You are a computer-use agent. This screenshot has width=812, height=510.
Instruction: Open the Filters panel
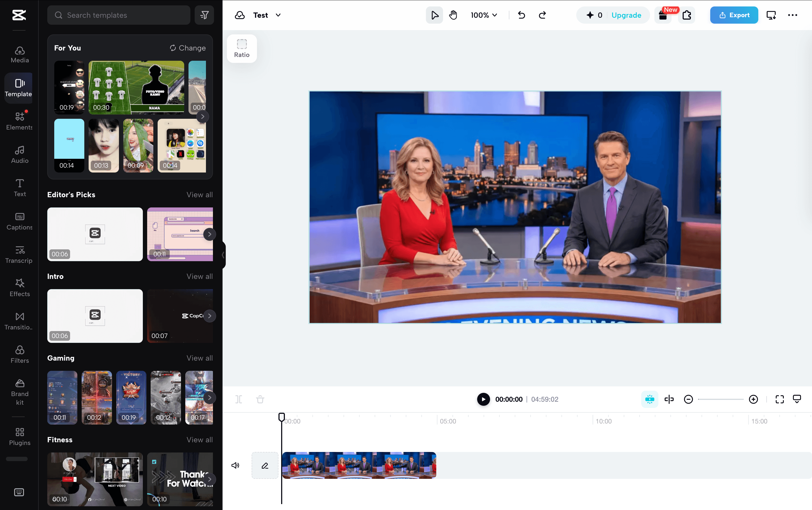20,354
